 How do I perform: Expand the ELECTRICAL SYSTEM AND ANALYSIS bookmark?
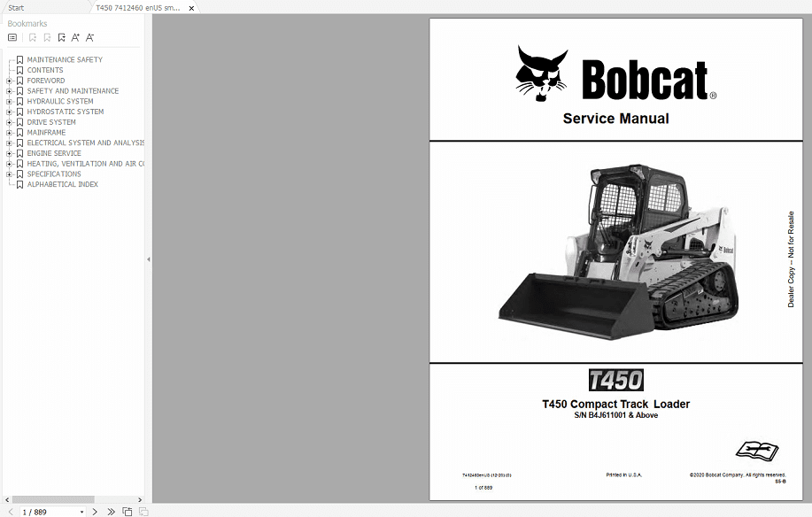click(10, 143)
